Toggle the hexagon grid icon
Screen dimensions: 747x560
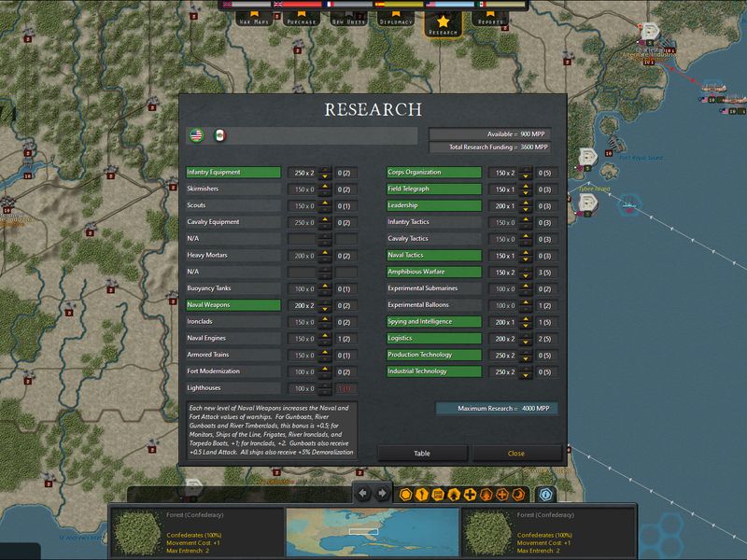point(406,495)
